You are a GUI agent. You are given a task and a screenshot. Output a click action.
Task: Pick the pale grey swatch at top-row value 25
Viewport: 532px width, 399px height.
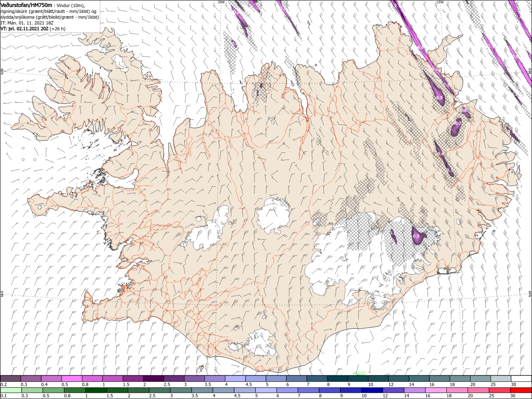point(500,379)
